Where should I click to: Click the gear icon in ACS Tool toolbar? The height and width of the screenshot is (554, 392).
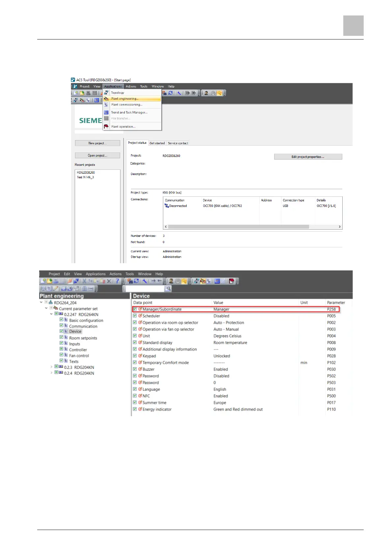[x=213, y=93]
